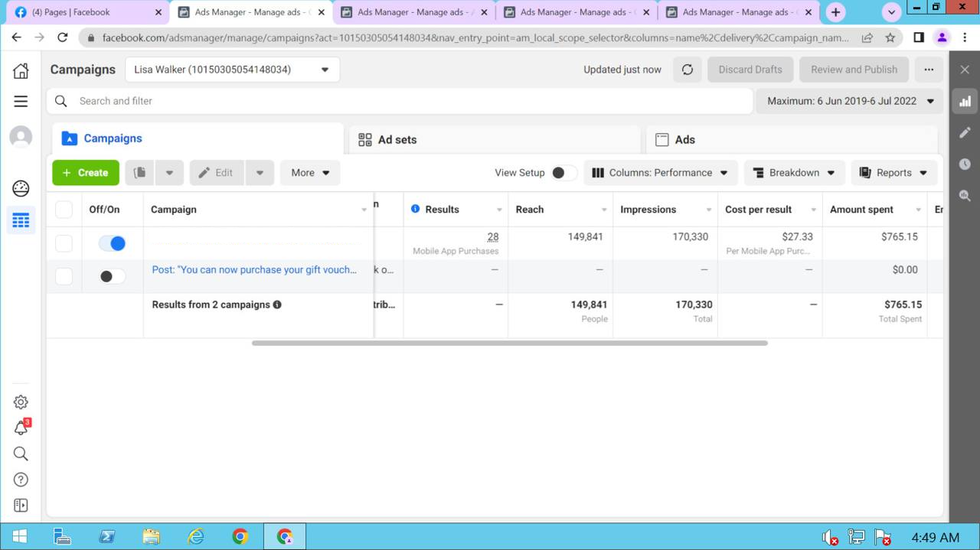Image resolution: width=980 pixels, height=550 pixels.
Task: Expand the duplicate options arrow
Action: click(x=169, y=173)
